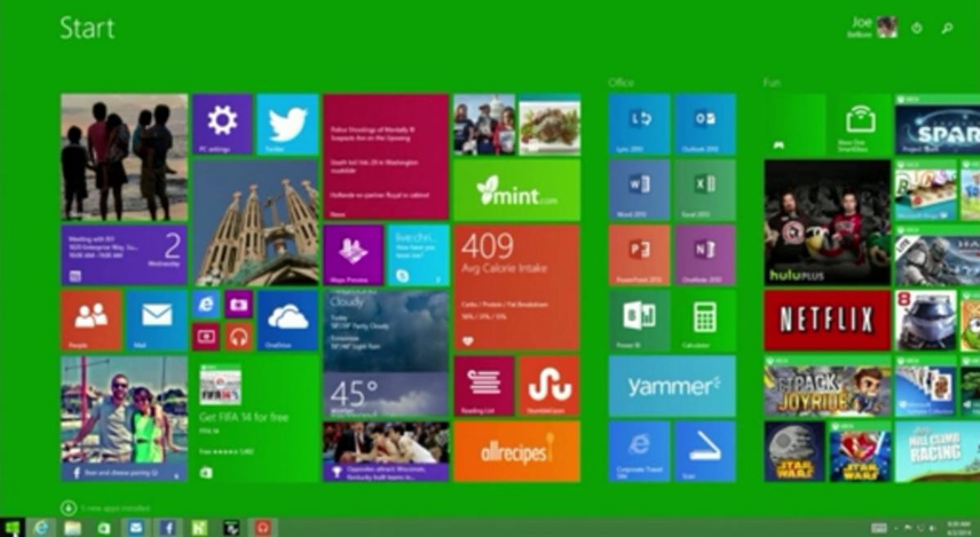Open the Corporate Travel Internet Explorer tile

coord(639,451)
